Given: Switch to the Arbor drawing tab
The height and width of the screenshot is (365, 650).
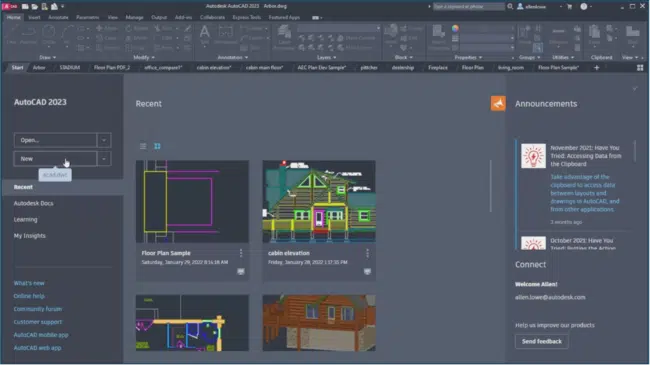Looking at the screenshot, I should [39, 68].
